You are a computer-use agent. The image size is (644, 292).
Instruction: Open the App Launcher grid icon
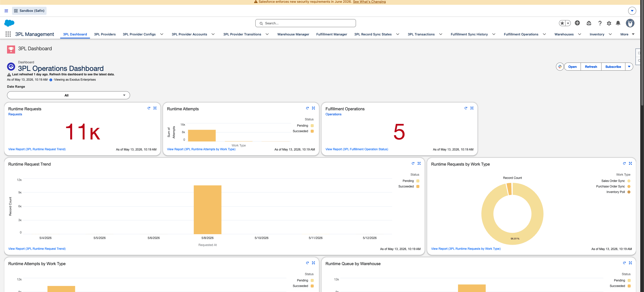[x=8, y=34]
